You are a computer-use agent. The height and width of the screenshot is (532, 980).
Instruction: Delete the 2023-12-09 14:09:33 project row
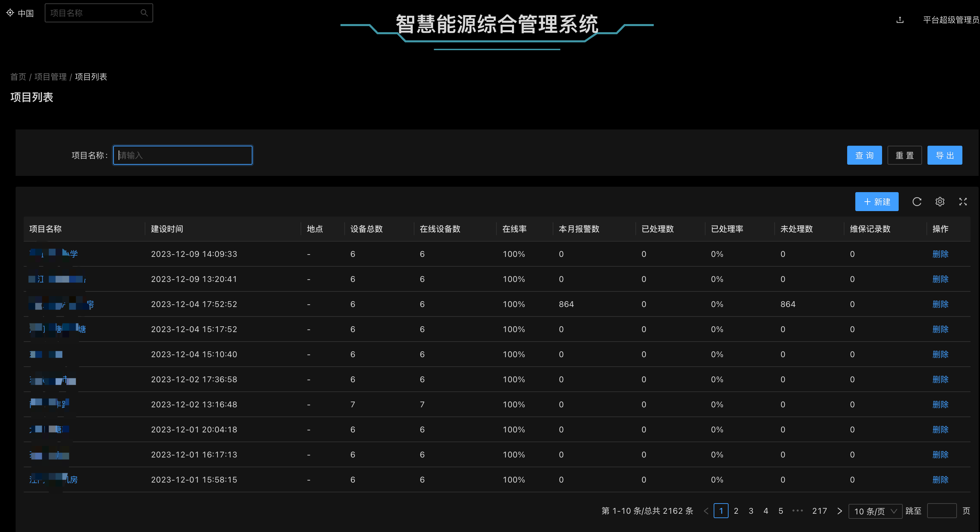coord(940,254)
